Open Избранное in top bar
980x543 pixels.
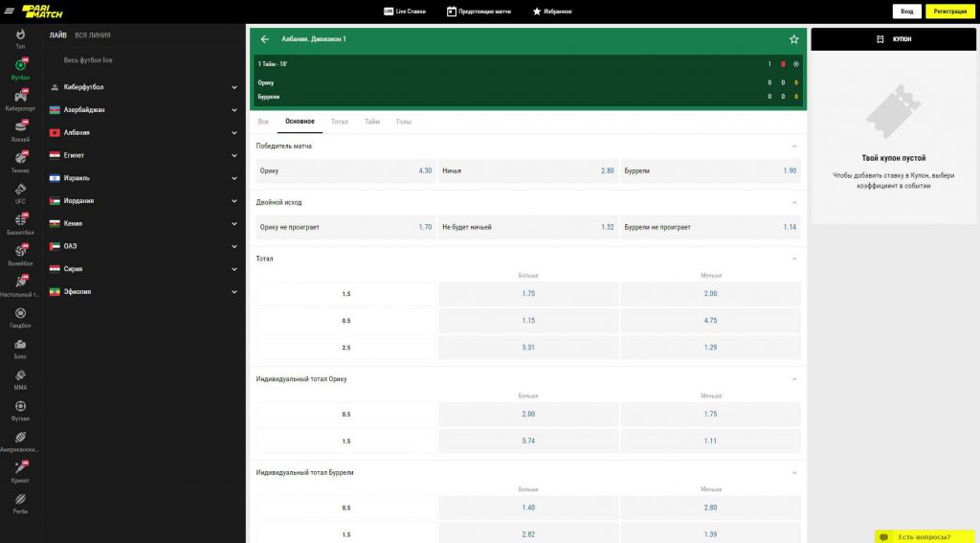coord(552,11)
